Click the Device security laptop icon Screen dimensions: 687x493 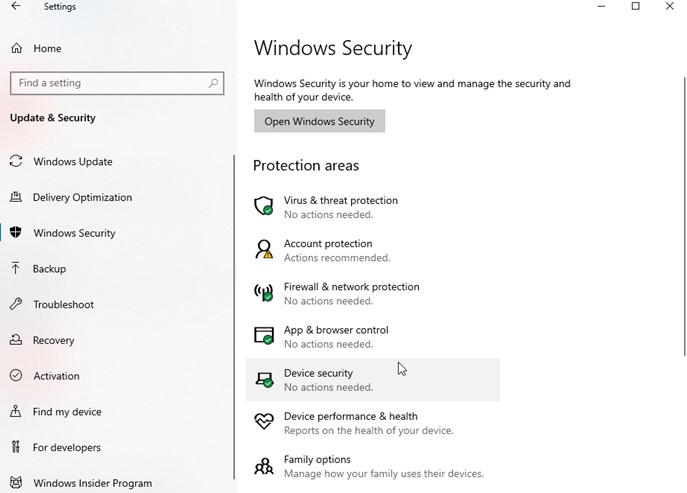coord(264,380)
